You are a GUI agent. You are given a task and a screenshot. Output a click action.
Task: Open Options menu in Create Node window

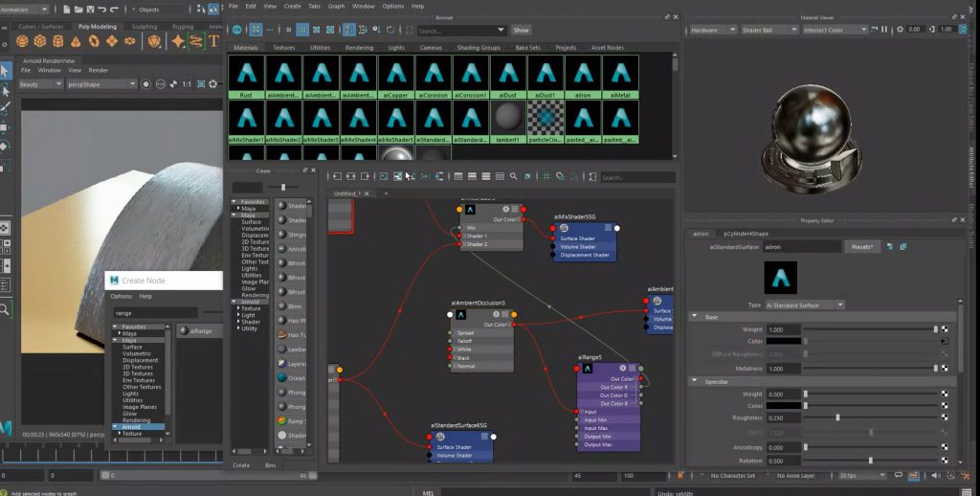[121, 296]
